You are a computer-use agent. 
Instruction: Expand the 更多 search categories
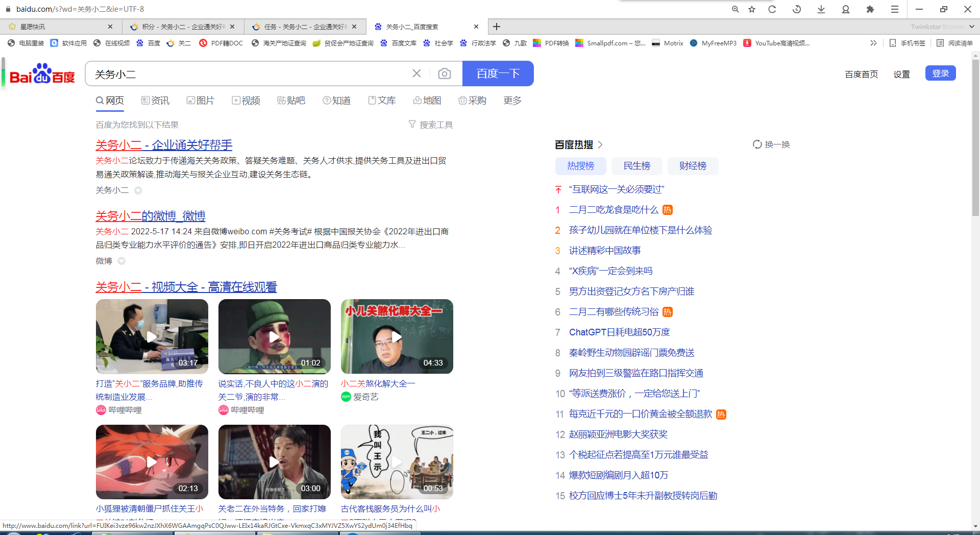click(512, 101)
